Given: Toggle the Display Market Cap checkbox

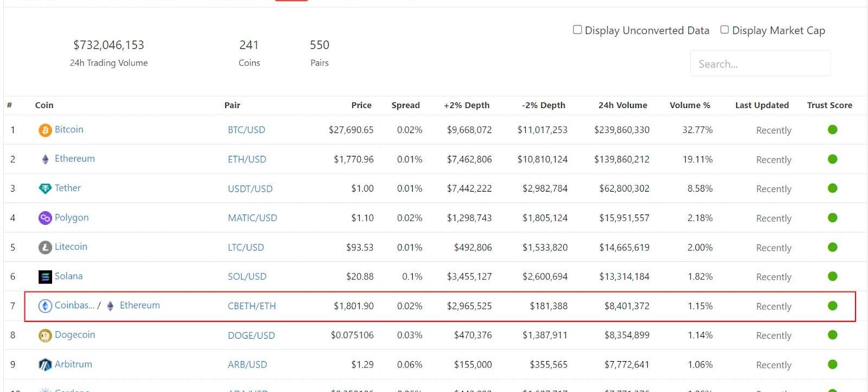Looking at the screenshot, I should pos(725,30).
